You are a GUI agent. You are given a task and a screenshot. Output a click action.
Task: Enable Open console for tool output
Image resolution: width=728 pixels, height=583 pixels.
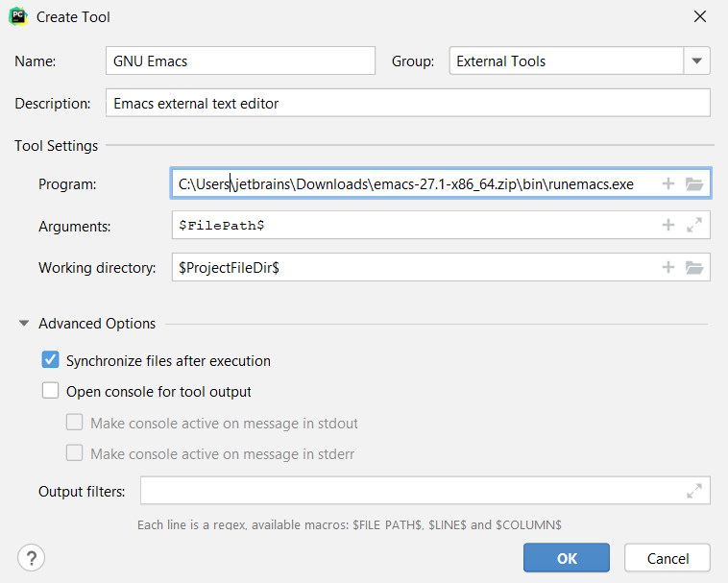click(51, 392)
